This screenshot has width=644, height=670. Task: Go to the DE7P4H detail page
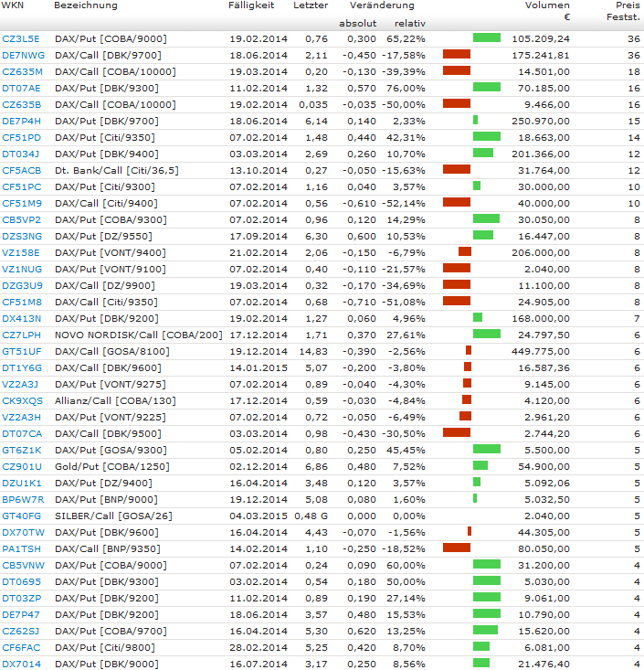pos(22,122)
